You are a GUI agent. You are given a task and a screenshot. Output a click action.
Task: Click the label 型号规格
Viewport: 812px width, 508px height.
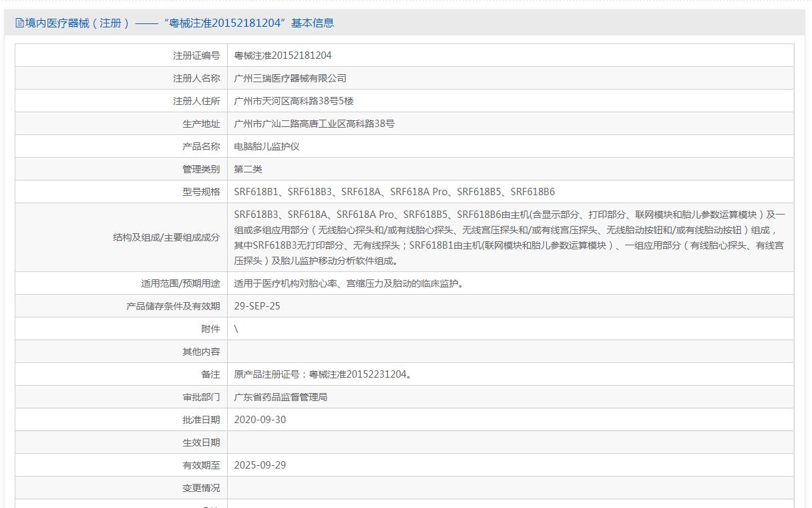tap(201, 192)
